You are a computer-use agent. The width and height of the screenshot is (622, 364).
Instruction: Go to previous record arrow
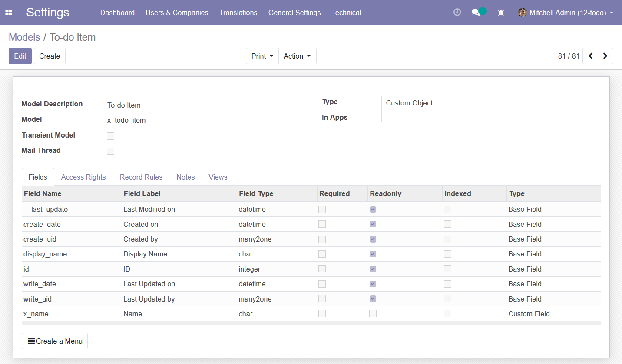(x=590, y=56)
